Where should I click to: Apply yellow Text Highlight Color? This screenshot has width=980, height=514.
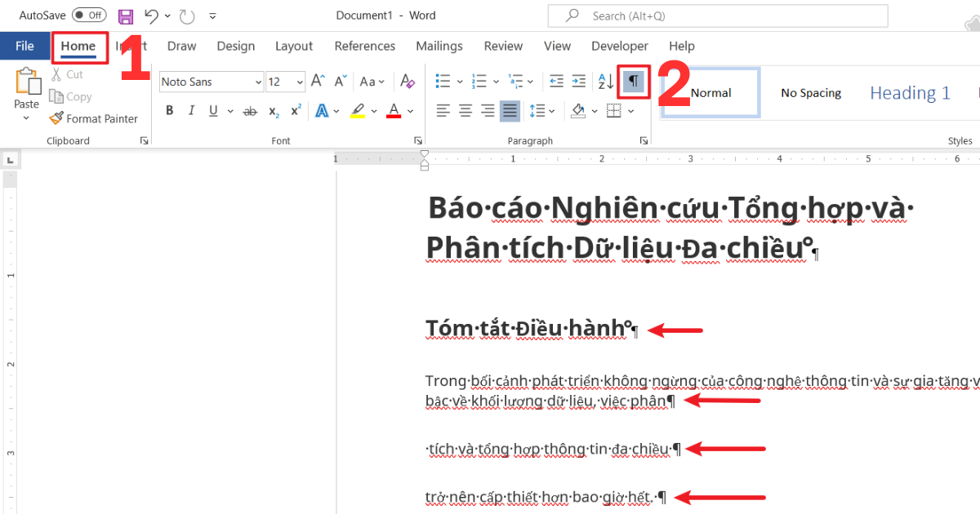(x=357, y=110)
